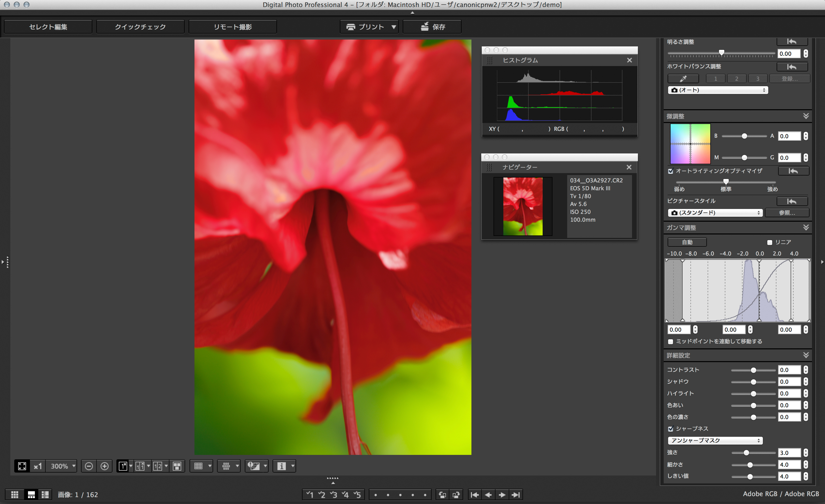Apply check mark 3 rating

coord(333,495)
